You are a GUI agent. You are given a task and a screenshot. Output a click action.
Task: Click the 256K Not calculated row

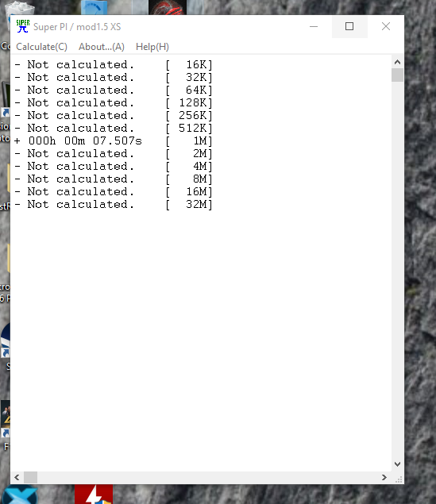click(114, 115)
